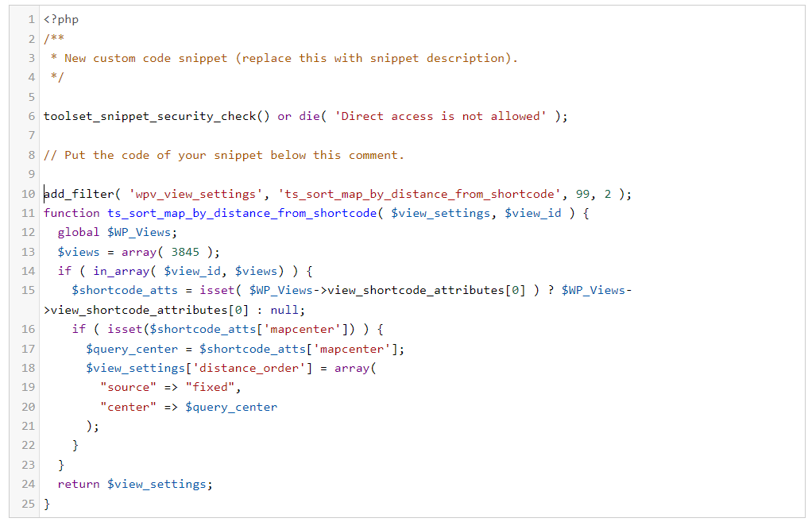This screenshot has height=522, width=812.
Task: Click the "fixed" string value
Action: click(x=211, y=388)
